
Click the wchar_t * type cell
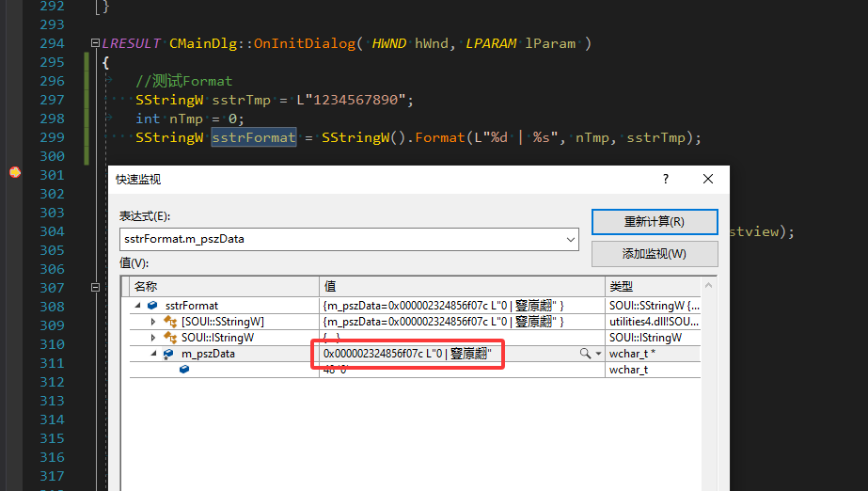653,354
